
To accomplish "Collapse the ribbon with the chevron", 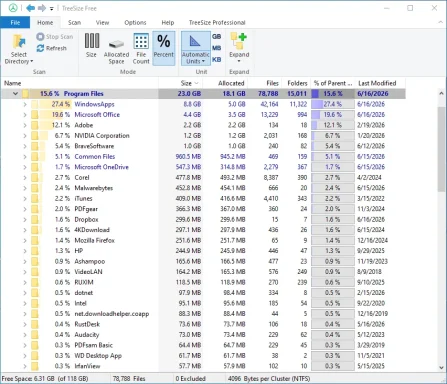I will (440, 22).
